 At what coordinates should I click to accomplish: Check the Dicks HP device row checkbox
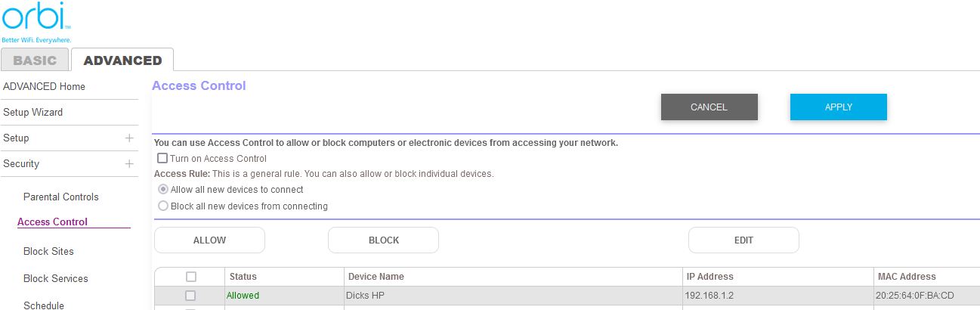(x=190, y=296)
